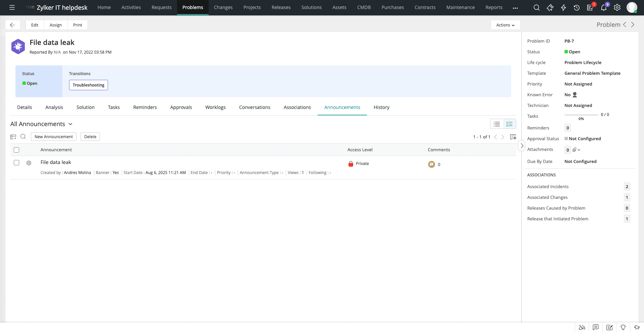
Task: Click the gear icon beside File data leak row
Action: click(x=29, y=163)
